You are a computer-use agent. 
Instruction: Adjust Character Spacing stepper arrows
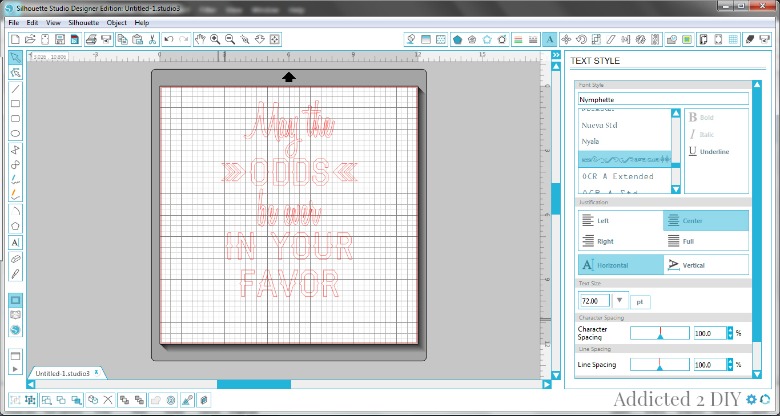tap(730, 333)
